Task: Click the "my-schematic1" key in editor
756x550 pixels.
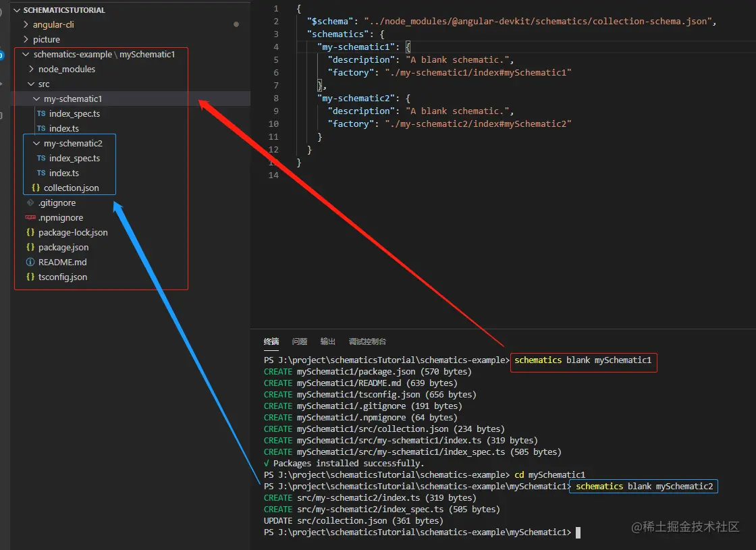Action: point(358,47)
